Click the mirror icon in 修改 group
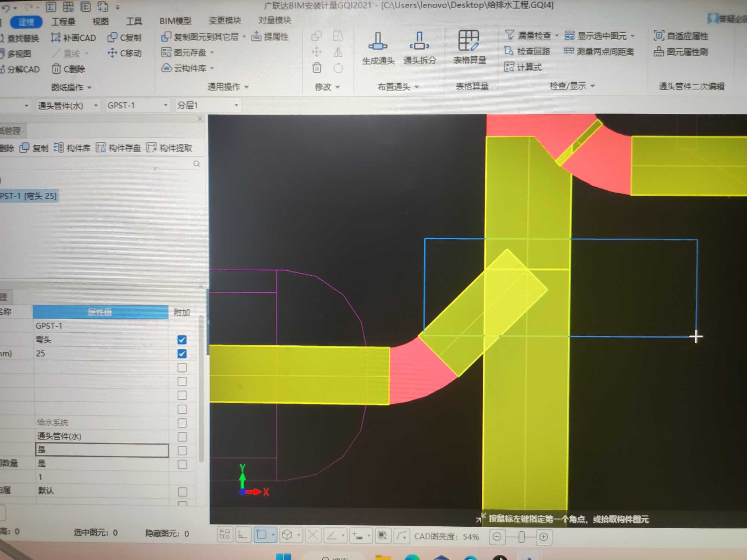This screenshot has width=747, height=560. tap(338, 52)
